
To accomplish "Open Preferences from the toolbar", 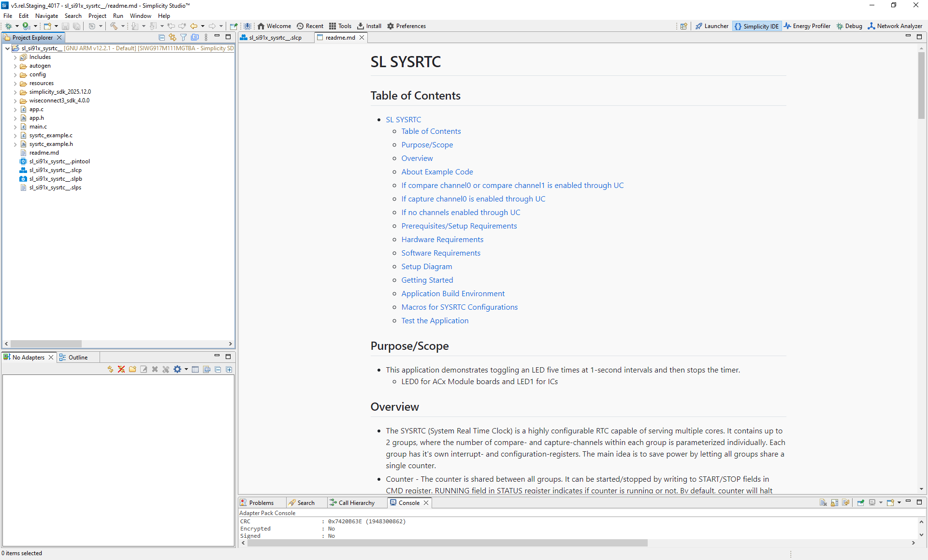I will coord(406,26).
